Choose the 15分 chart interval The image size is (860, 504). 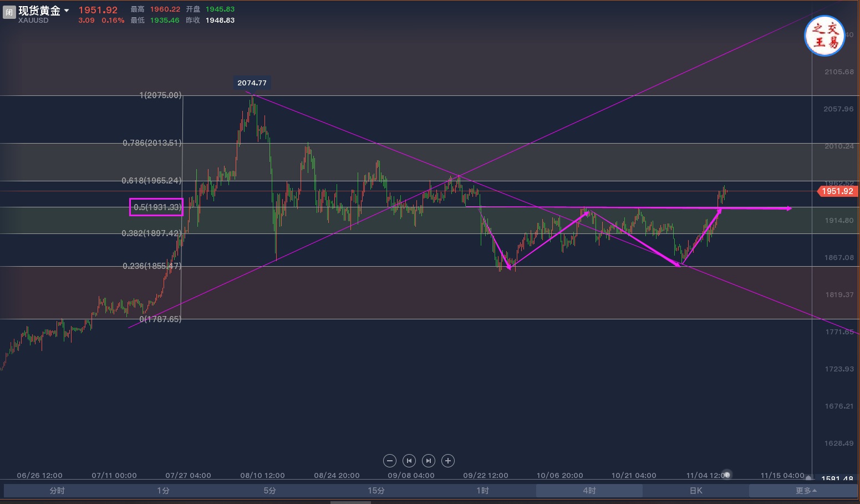point(376,491)
